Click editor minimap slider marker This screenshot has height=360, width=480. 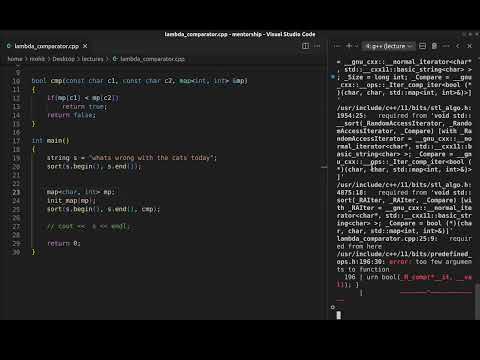(x=324, y=167)
